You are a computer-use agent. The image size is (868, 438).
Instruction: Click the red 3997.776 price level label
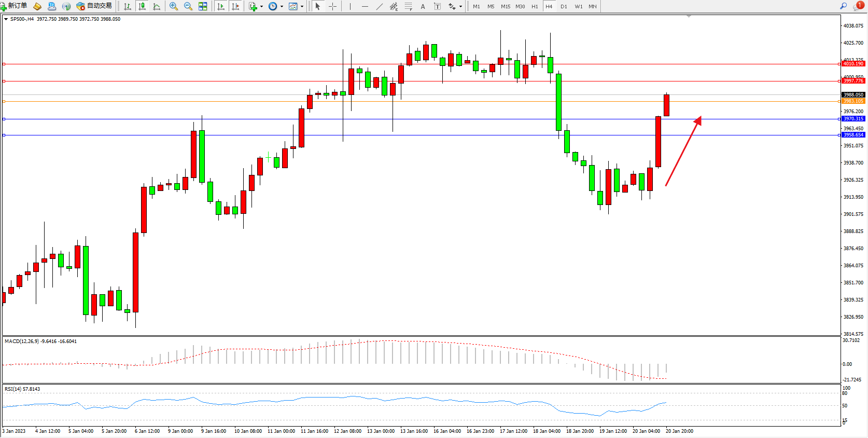tap(853, 81)
